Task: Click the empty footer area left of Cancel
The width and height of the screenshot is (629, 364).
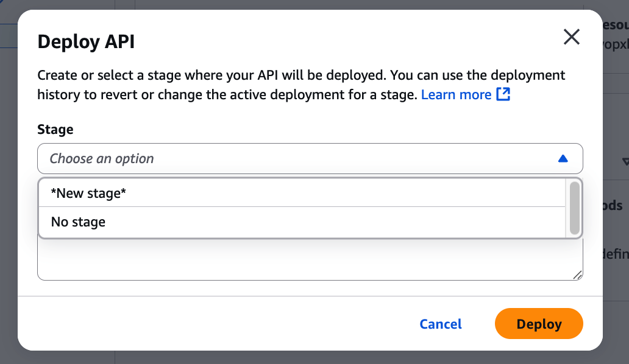Action: [x=213, y=324]
